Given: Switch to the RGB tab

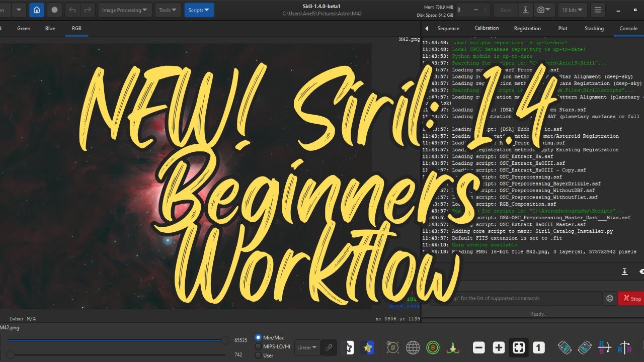Looking at the screenshot, I should pos(76,29).
